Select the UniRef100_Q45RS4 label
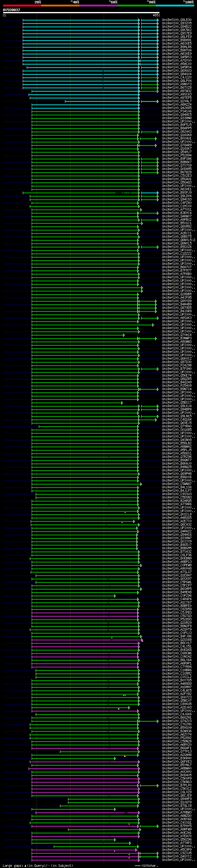The image size is (197, 868). click(x=177, y=67)
